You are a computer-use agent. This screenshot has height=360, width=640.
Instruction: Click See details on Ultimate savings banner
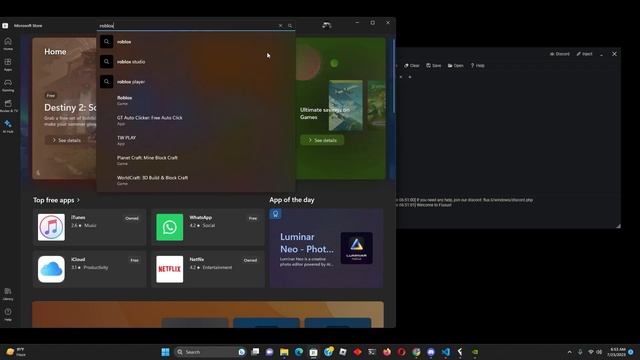(322, 140)
